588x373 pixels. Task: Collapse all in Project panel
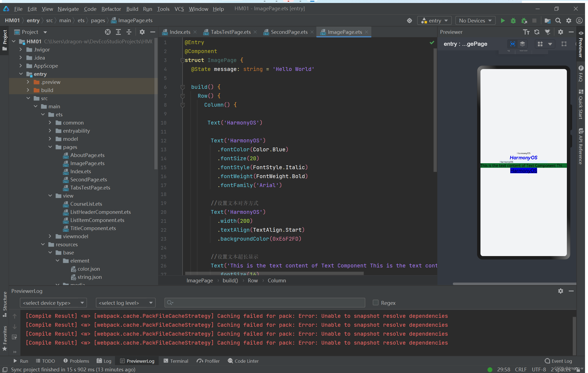129,32
